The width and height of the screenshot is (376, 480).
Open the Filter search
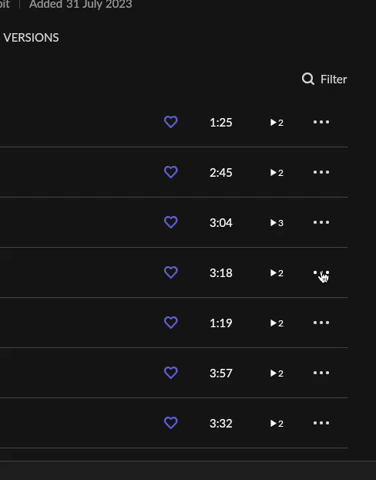click(324, 79)
